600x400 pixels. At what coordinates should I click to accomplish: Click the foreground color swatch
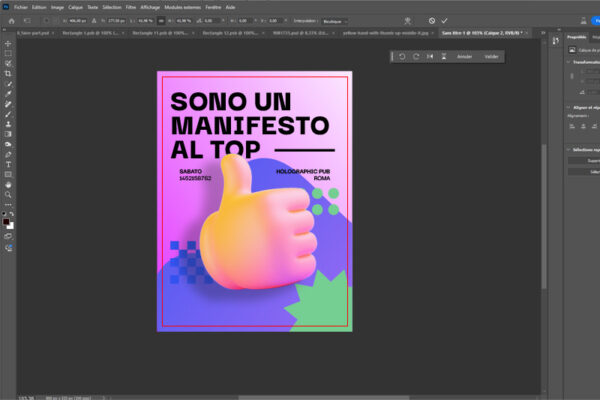click(x=6, y=221)
